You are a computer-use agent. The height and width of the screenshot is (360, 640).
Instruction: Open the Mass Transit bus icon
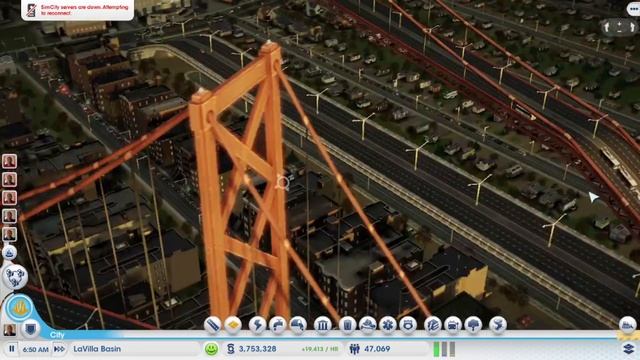pos(453,325)
